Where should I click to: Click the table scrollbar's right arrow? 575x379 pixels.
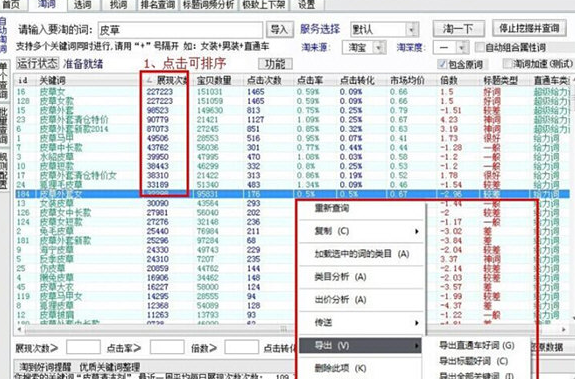coord(564,330)
